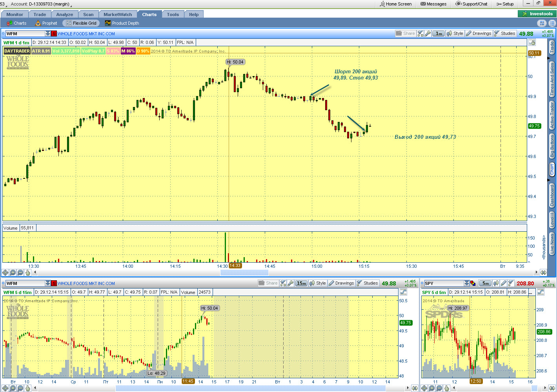Click the horizontal scrollbar thumb under top chart
557x392 pixels.
tap(244, 272)
